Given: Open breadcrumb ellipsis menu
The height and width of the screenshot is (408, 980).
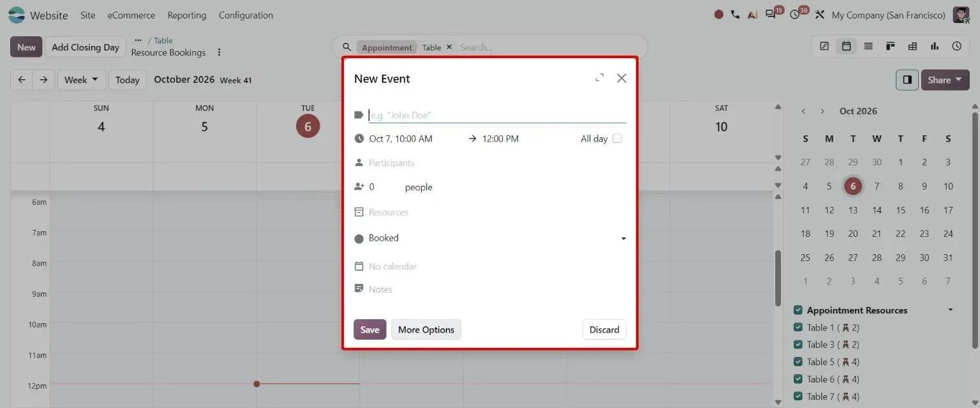Looking at the screenshot, I should coord(138,40).
